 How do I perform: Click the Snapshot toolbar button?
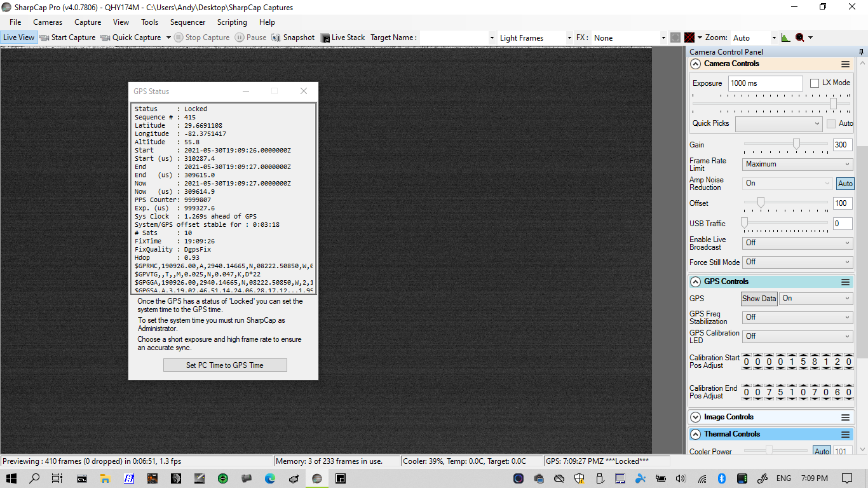pyautogui.click(x=293, y=37)
